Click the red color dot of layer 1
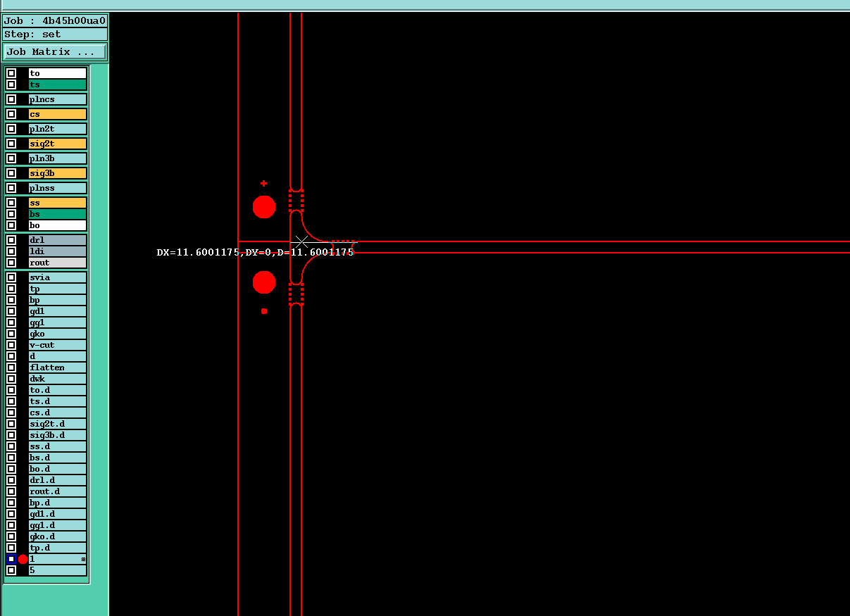The height and width of the screenshot is (616, 850). pyautogui.click(x=23, y=559)
